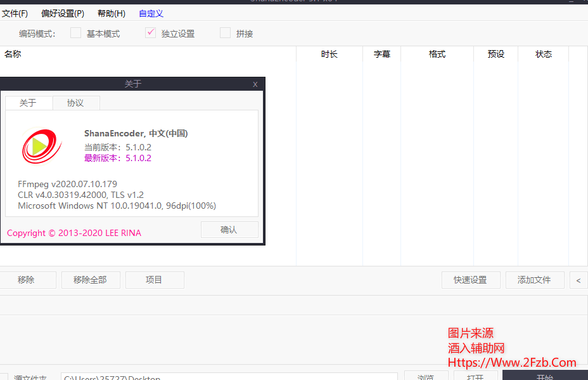The image size is (588, 380).
Task: Open the Copyright LEE RINA link
Action: point(74,233)
